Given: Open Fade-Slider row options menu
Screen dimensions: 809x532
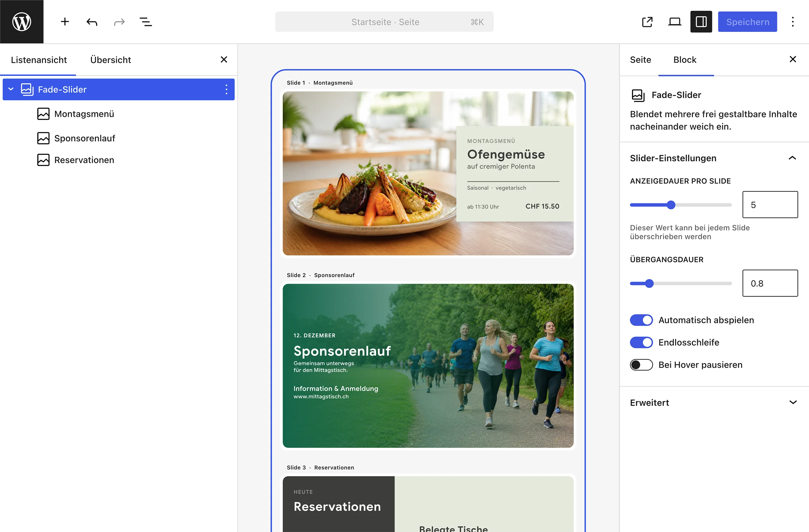Looking at the screenshot, I should (x=226, y=89).
